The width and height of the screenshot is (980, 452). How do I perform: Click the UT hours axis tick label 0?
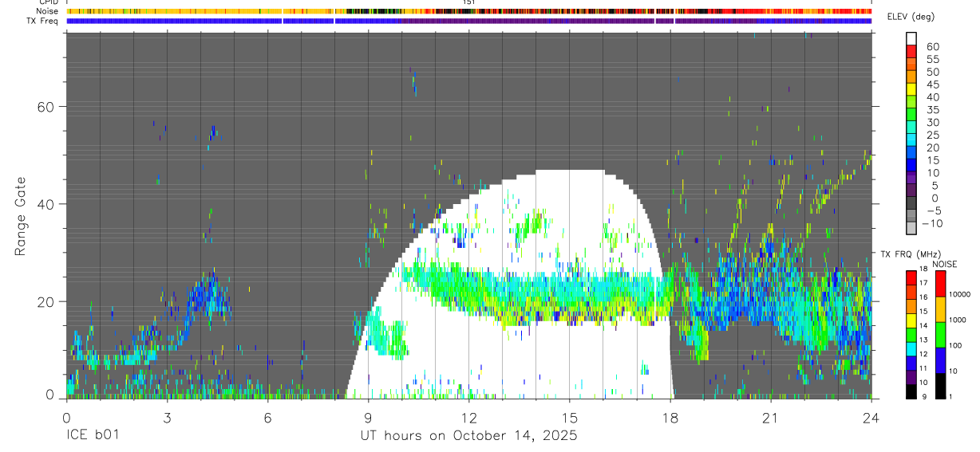[x=66, y=417]
